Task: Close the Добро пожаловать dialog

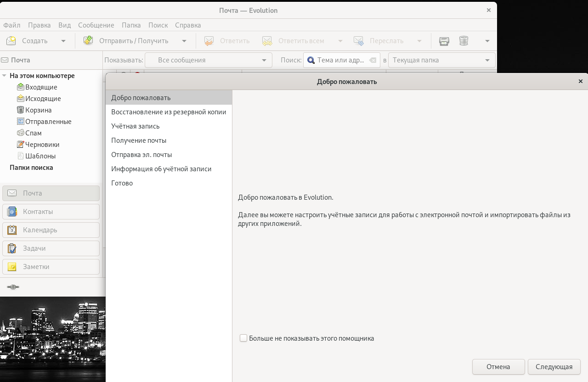Action: tap(581, 81)
